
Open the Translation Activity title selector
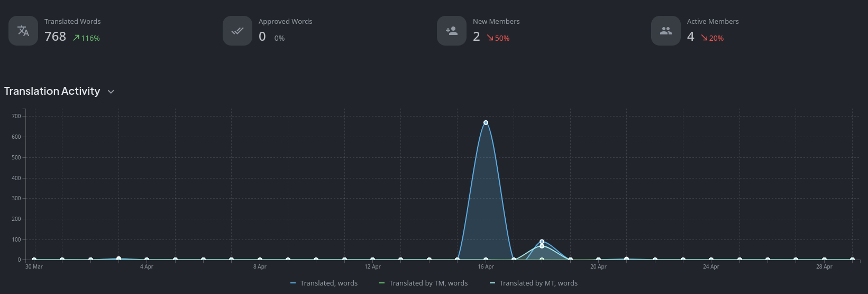point(52,91)
